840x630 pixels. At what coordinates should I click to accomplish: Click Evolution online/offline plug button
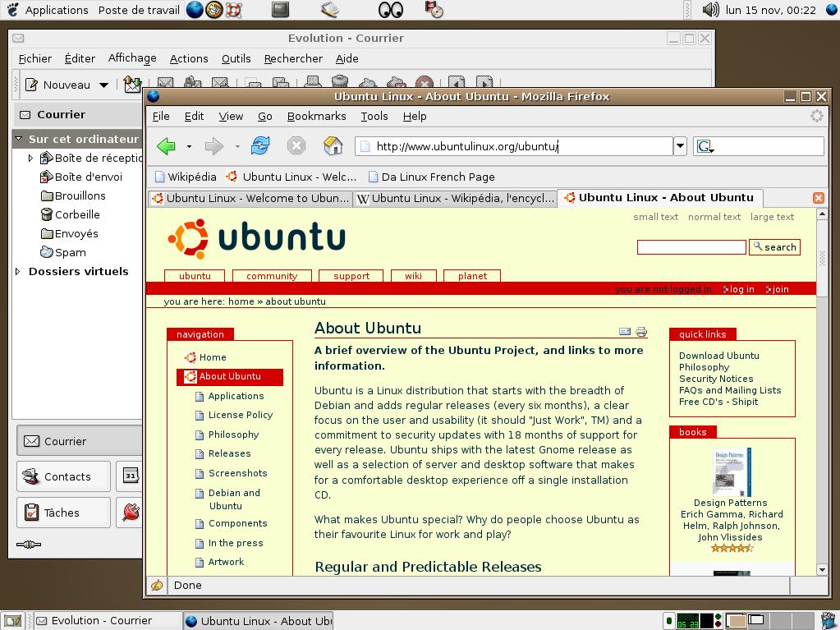tap(131, 513)
